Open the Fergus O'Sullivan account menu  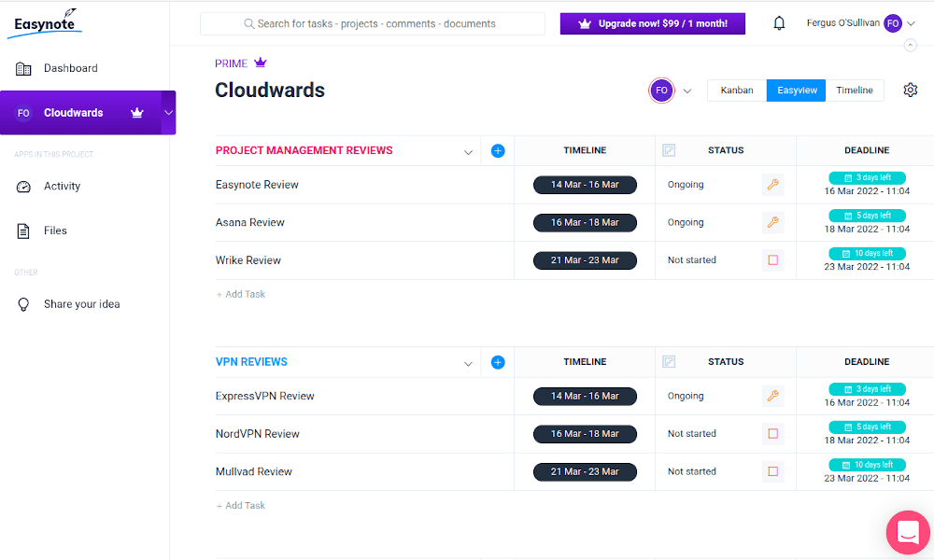[861, 23]
